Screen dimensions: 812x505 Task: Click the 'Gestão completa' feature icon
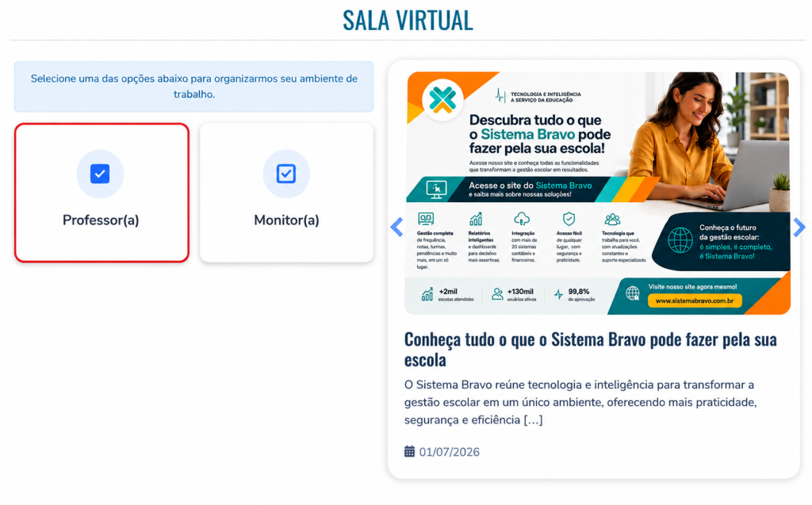tap(426, 219)
